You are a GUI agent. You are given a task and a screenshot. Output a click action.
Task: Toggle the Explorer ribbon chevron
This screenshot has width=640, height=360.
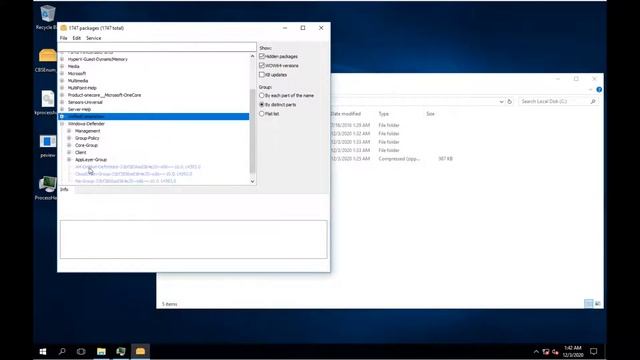pyautogui.click(x=590, y=89)
